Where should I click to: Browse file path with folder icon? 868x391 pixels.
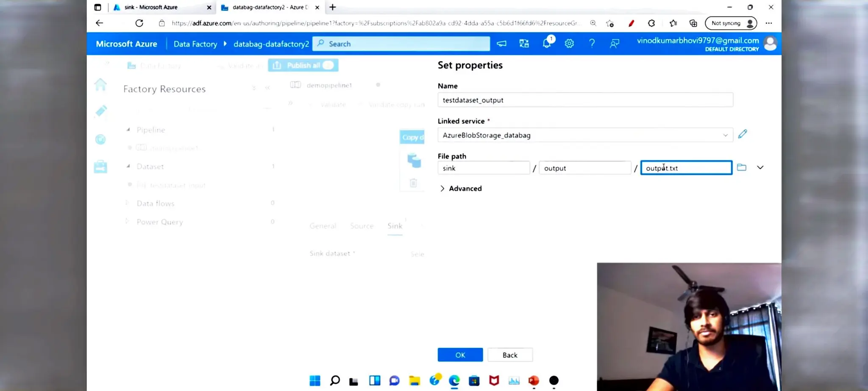741,168
